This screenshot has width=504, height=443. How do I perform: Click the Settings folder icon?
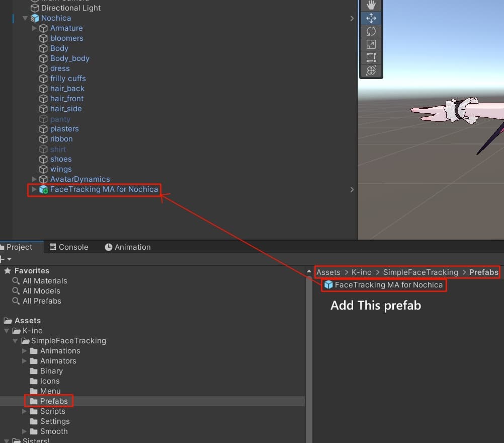(34, 421)
